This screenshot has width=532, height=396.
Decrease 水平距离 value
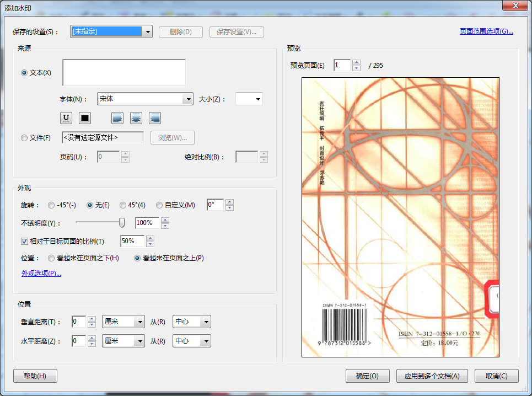tap(92, 344)
